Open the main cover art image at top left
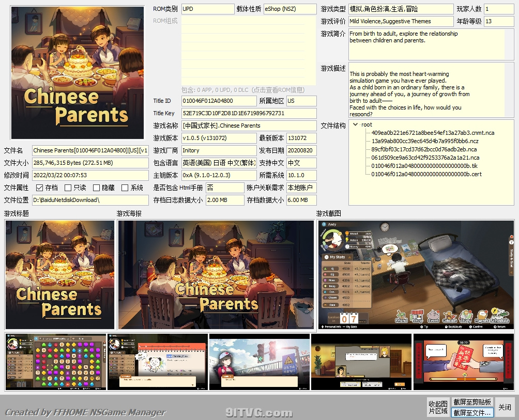Screen dimensions: 519x420 point(78,73)
